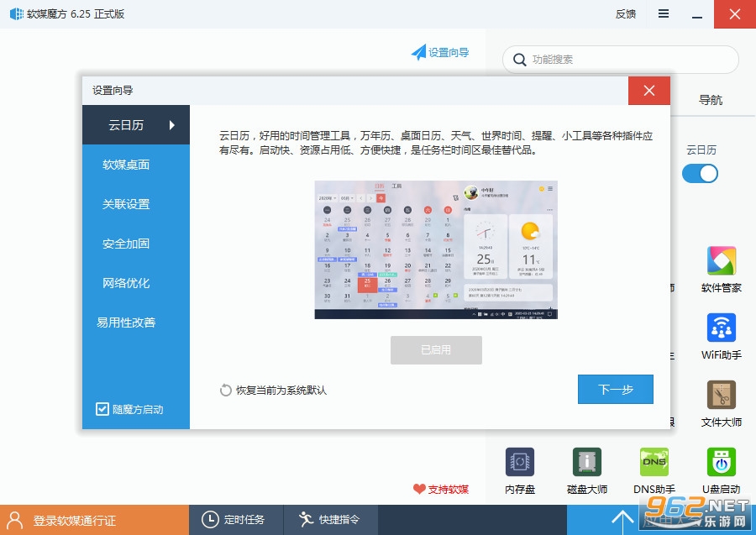Screen dimensions: 756x535
Task: Launch WiFi助手 tool
Action: tap(722, 328)
